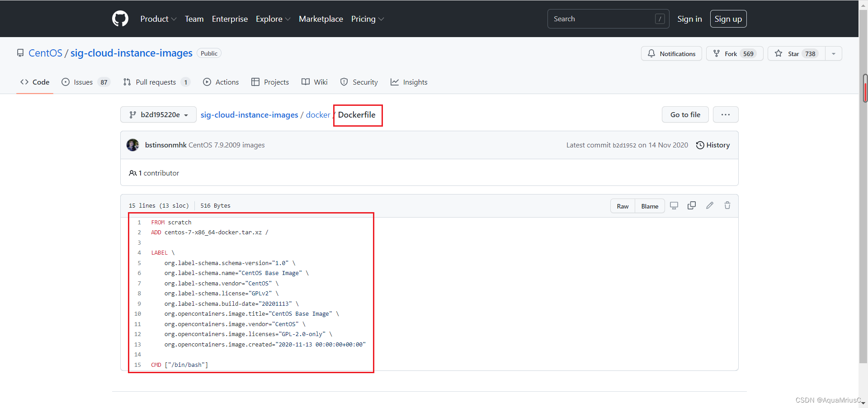Expand the Pricing dropdown
This screenshot has height=408, width=868.
(368, 19)
